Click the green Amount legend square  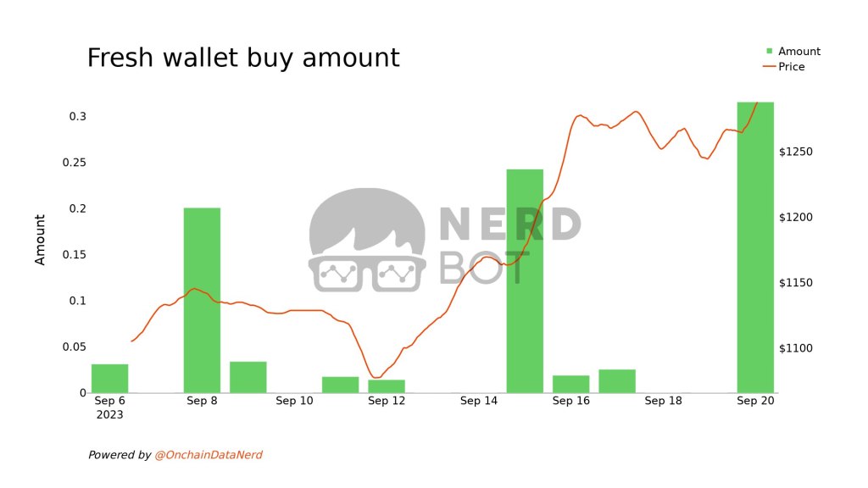click(770, 52)
